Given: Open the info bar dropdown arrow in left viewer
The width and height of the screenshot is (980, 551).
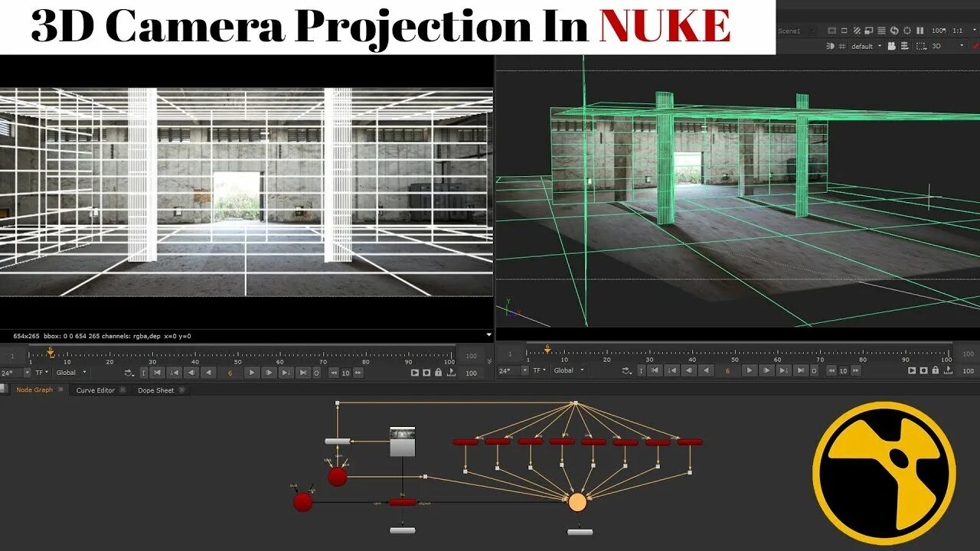Looking at the screenshot, I should point(488,335).
